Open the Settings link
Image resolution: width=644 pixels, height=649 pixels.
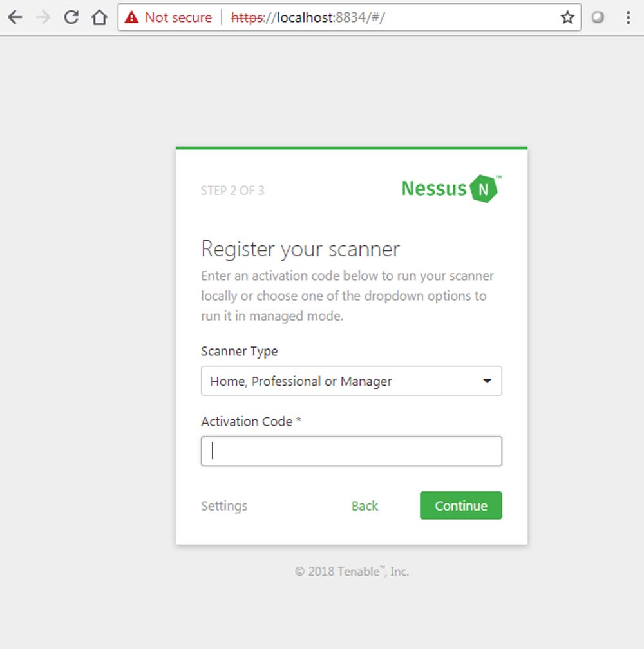point(224,506)
